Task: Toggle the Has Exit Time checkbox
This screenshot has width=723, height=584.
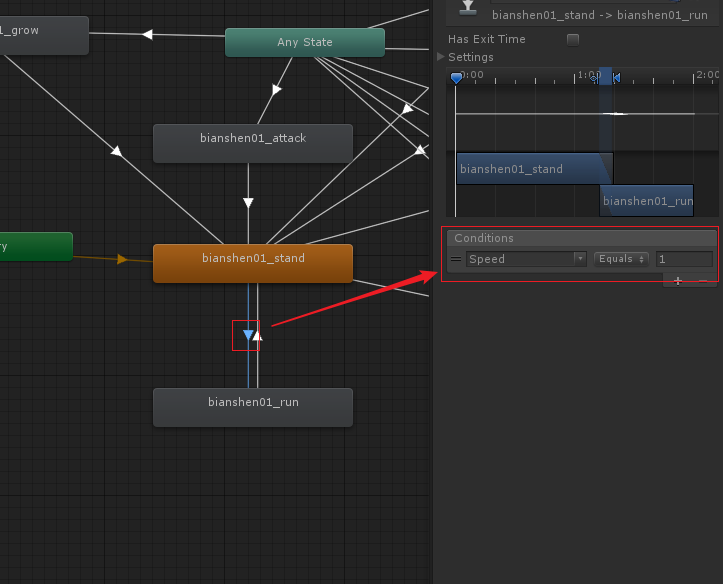Action: tap(573, 40)
